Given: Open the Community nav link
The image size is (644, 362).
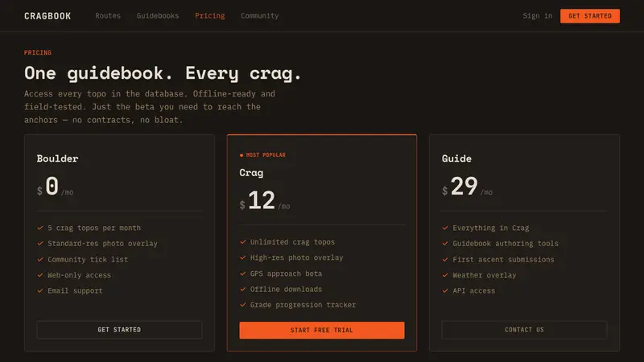Looking at the screenshot, I should pyautogui.click(x=259, y=15).
